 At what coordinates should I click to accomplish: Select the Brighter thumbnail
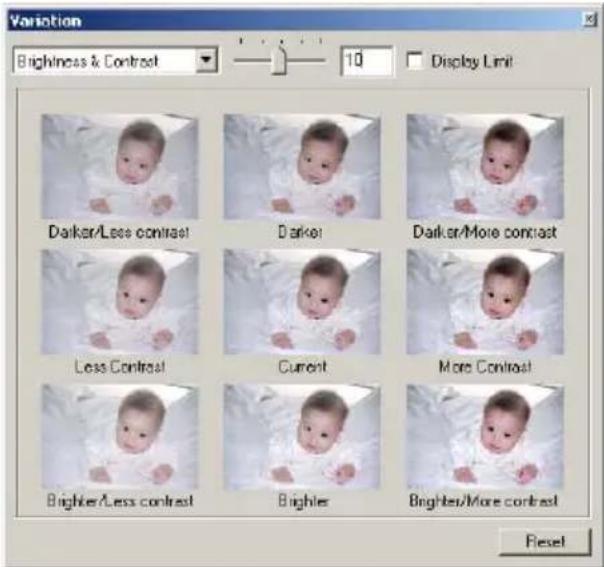point(302,436)
